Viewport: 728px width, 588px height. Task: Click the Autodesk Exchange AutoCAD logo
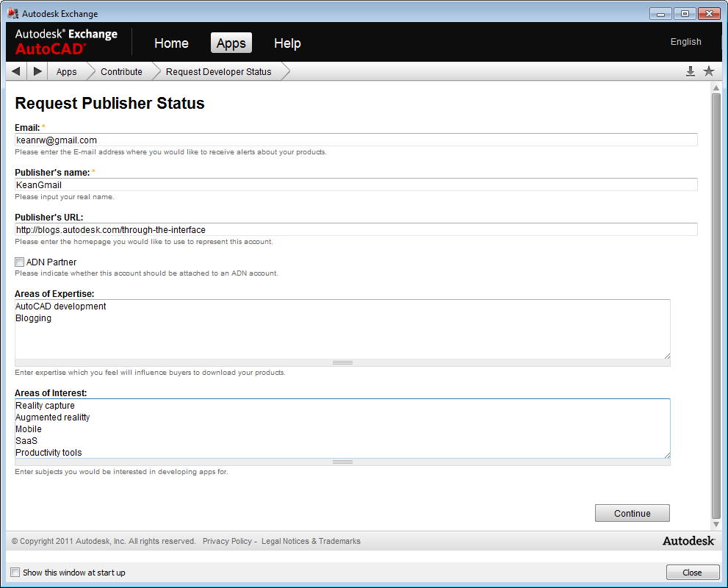click(x=66, y=42)
